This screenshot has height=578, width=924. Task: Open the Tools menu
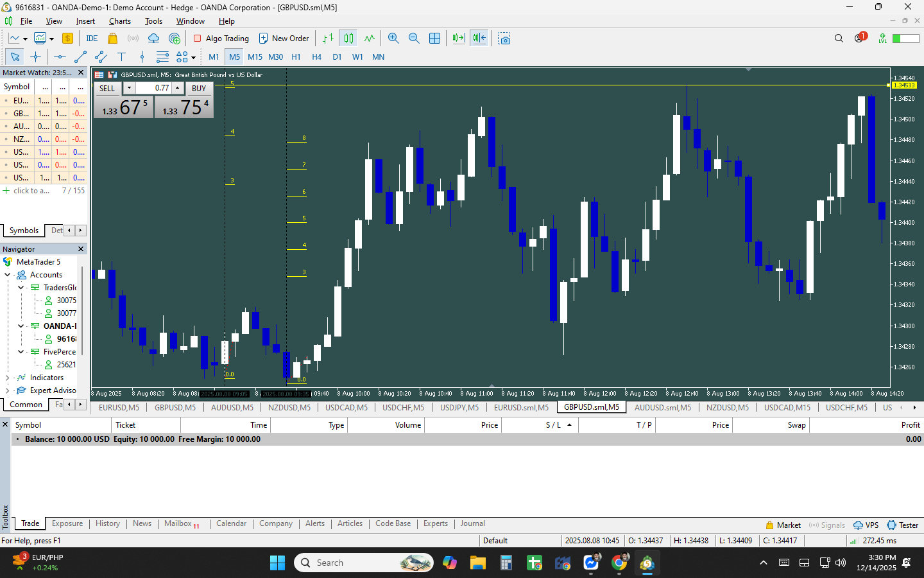click(x=153, y=21)
